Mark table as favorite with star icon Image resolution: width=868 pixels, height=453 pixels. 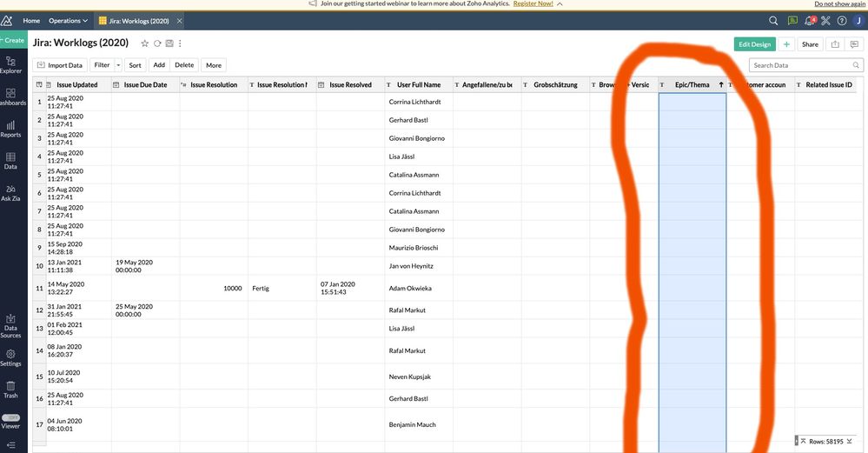(144, 43)
